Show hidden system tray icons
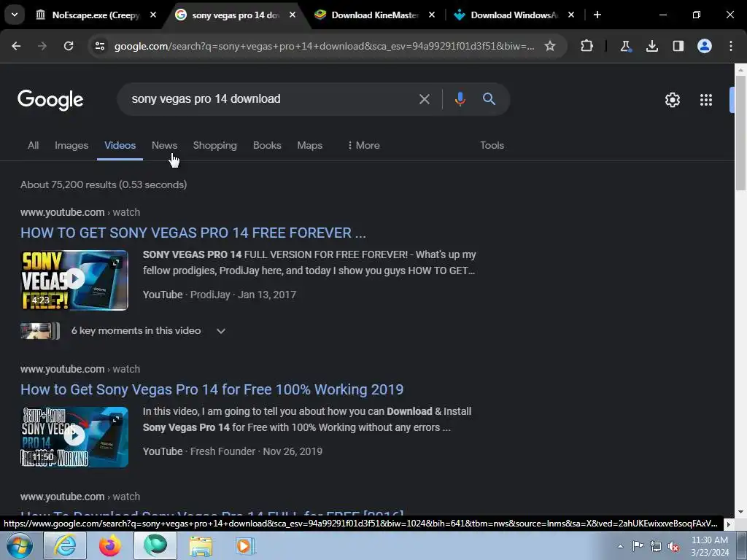The width and height of the screenshot is (747, 560). tap(620, 546)
